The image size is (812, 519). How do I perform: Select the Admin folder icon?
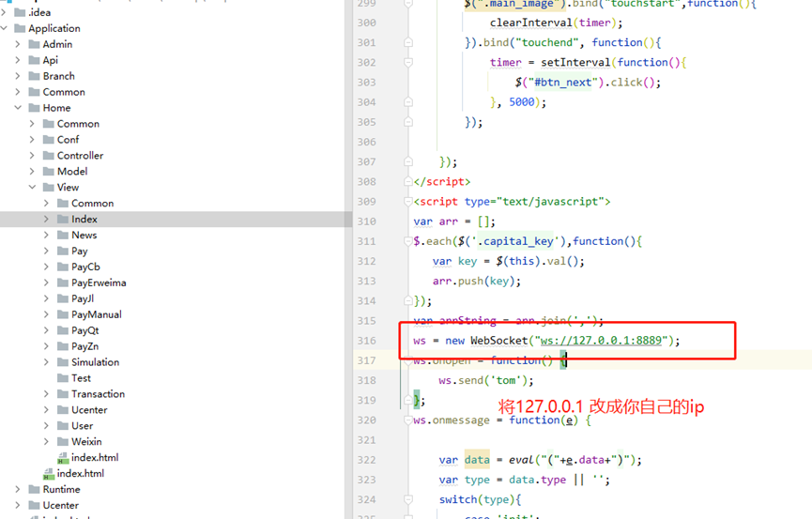pos(34,44)
